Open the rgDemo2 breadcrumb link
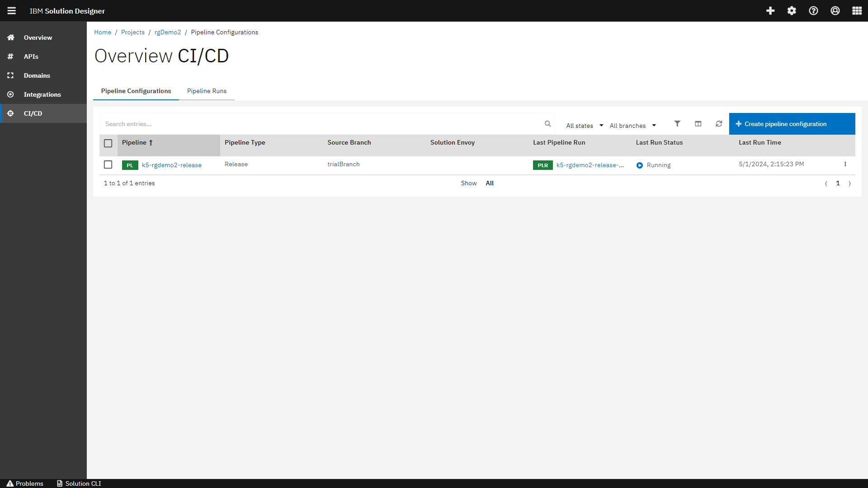Screen dimensions: 868x488 [x=168, y=32]
